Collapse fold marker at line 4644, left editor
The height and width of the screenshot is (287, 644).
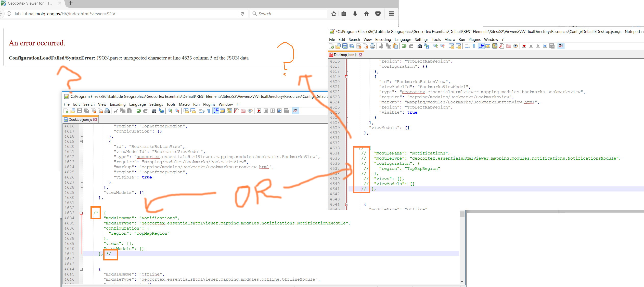(81, 269)
